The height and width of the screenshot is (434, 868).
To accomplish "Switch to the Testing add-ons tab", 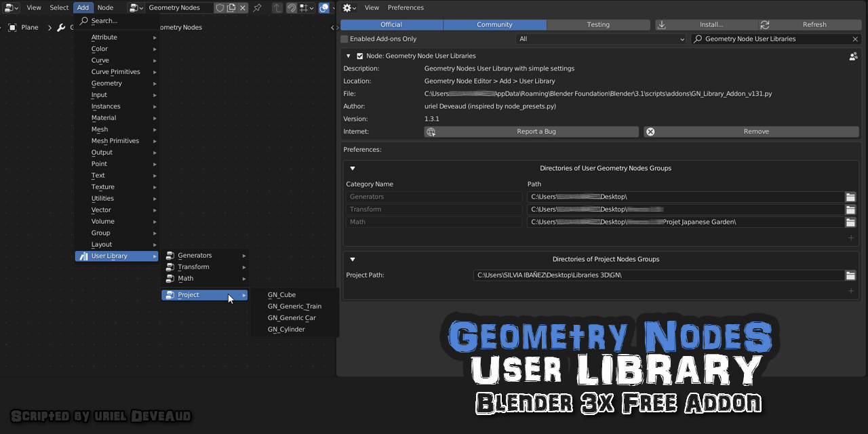I will (x=598, y=24).
